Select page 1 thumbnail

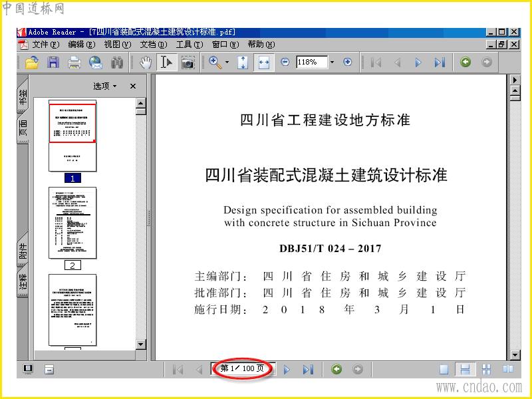[x=72, y=136]
